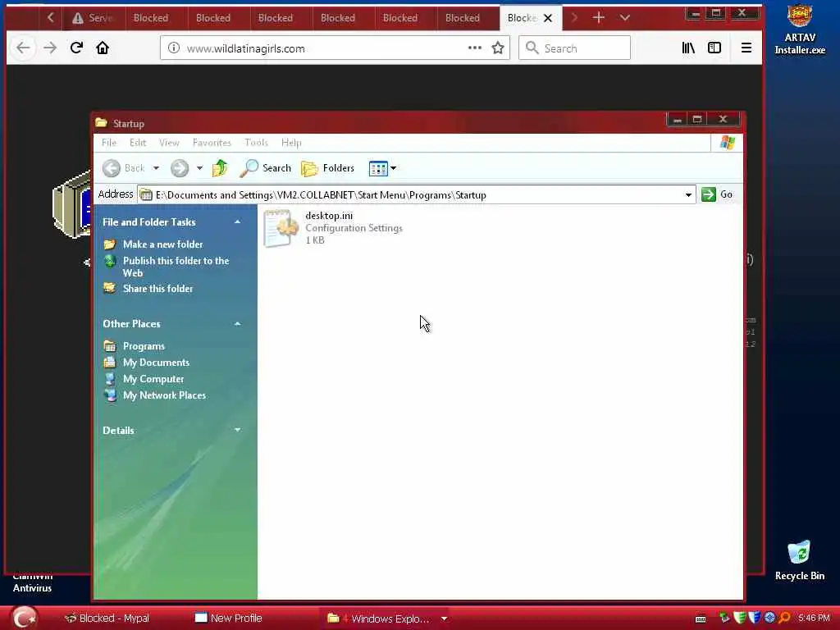Image resolution: width=840 pixels, height=630 pixels.
Task: Switch to the Server warning tab
Action: tap(94, 18)
